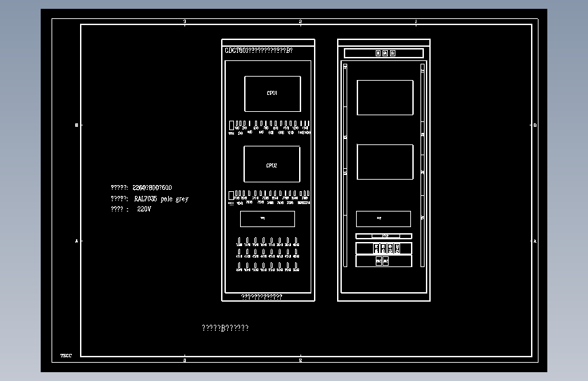This screenshot has height=381, width=588.
Task: Select the '220V' voltage note
Action: click(x=144, y=209)
